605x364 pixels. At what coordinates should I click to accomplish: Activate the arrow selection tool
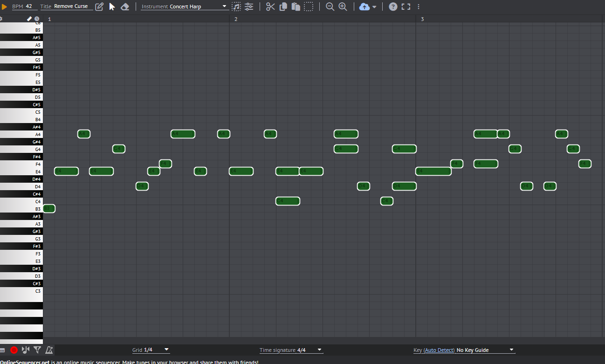pos(112,7)
